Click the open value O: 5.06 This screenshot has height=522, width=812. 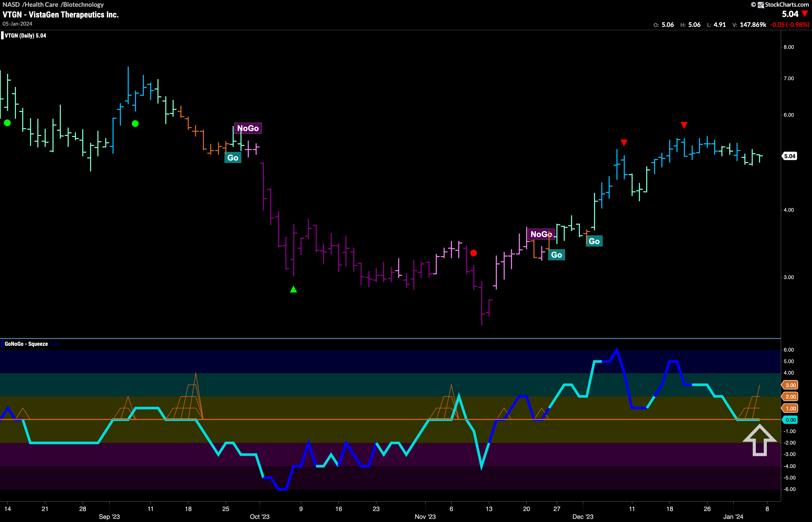tap(663, 25)
